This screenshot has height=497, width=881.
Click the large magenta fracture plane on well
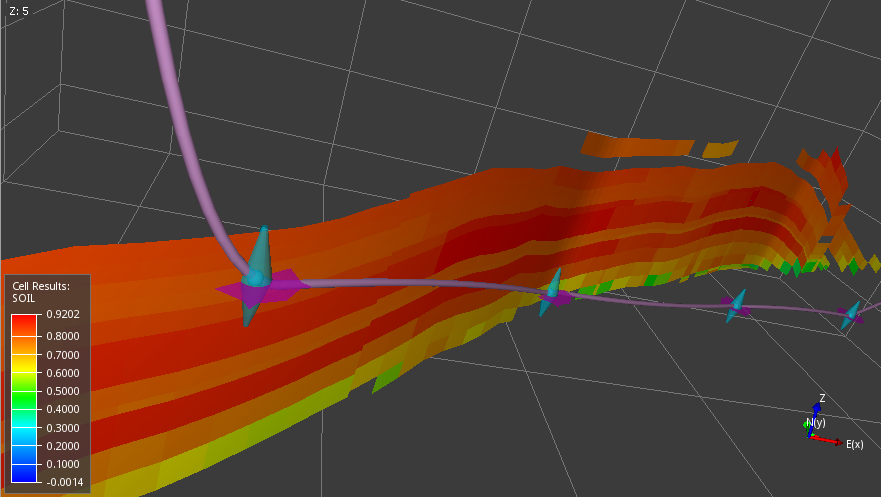(263, 289)
